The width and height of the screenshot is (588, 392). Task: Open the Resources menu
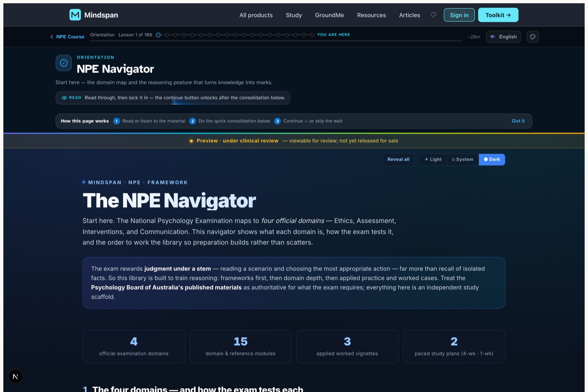[x=372, y=15]
